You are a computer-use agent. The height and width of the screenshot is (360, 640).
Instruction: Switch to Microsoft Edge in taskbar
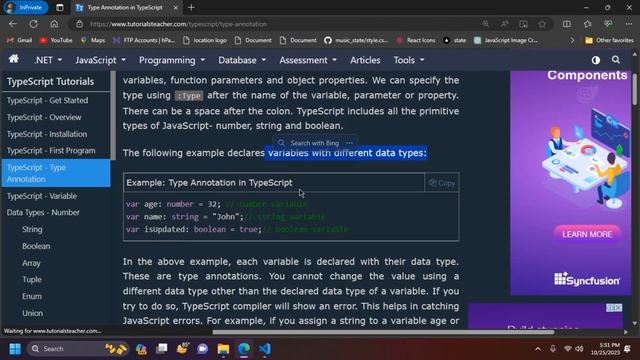point(244,349)
